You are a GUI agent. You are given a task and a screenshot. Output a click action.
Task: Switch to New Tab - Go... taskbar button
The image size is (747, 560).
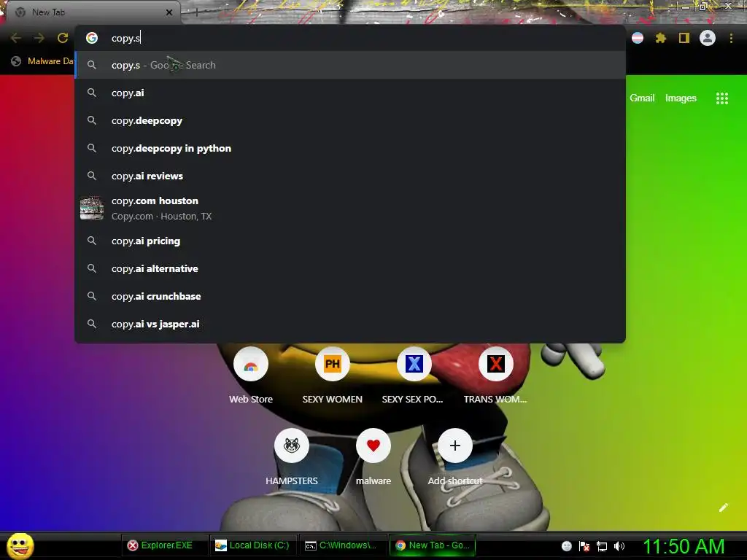(433, 545)
